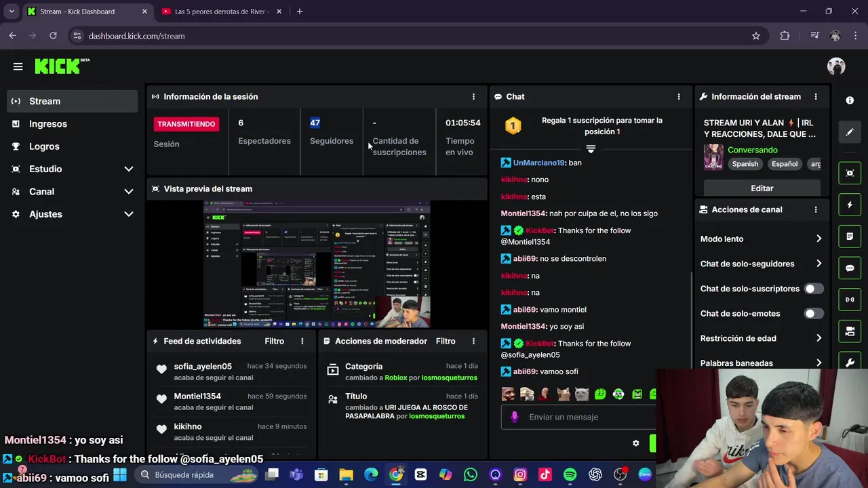Toggle moderator actions note widget icon
This screenshot has width=868, height=488.
coord(850,237)
